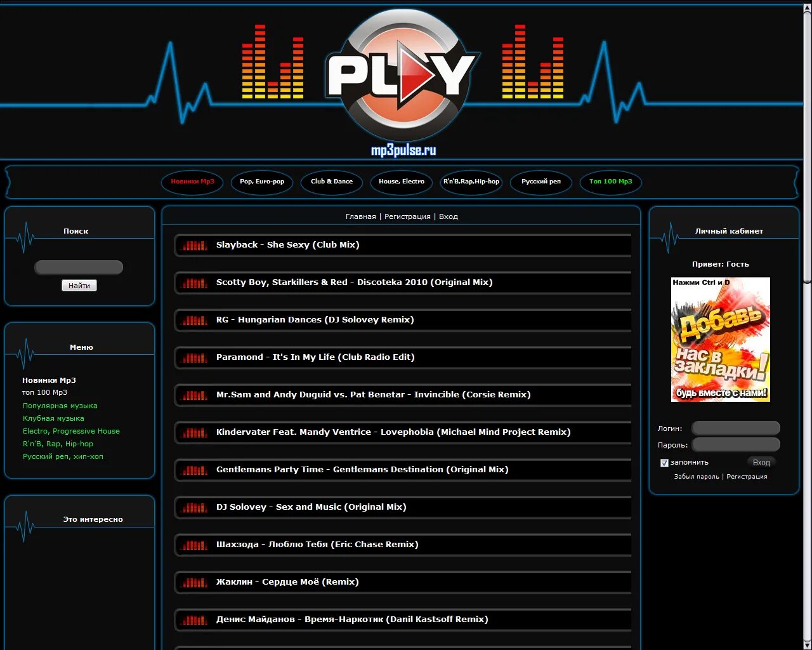812x650 pixels.
Task: Open Популярная музыка in the side menu
Action: (x=60, y=406)
